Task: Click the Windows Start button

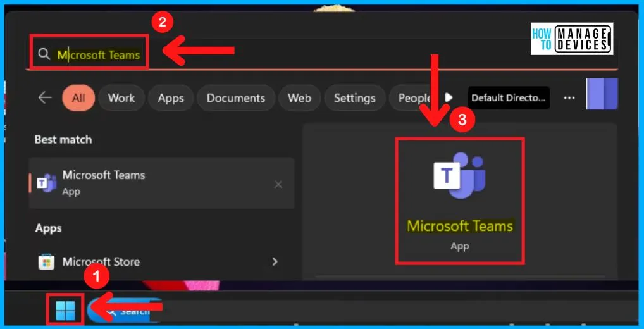Action: point(65,310)
